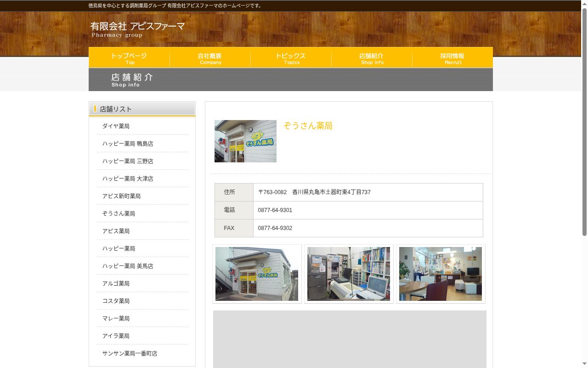This screenshot has width=588, height=368.
Task: Open アピス薬局 store page
Action: [x=116, y=231]
